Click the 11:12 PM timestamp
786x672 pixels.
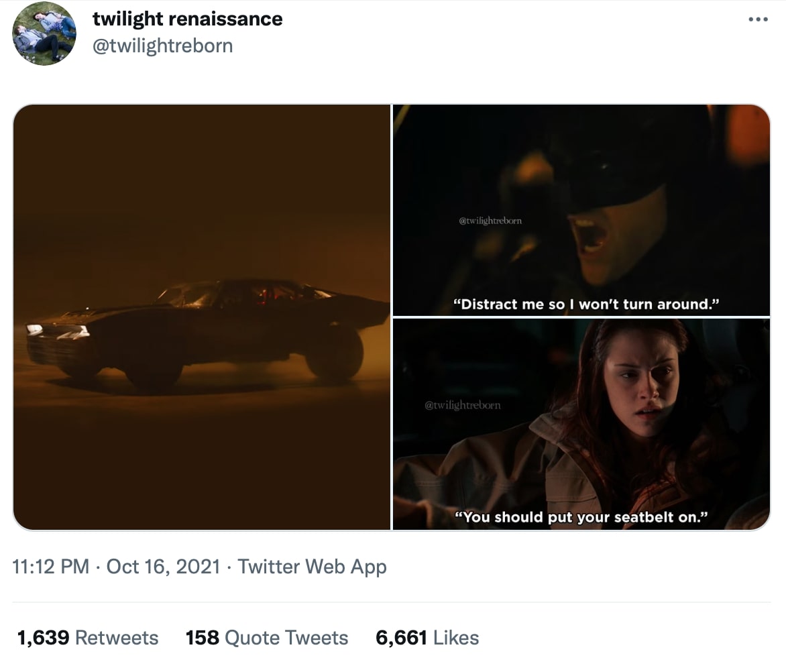[x=51, y=567]
